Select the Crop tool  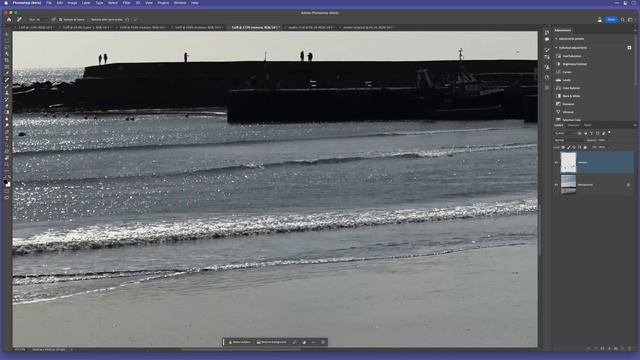coord(7,60)
